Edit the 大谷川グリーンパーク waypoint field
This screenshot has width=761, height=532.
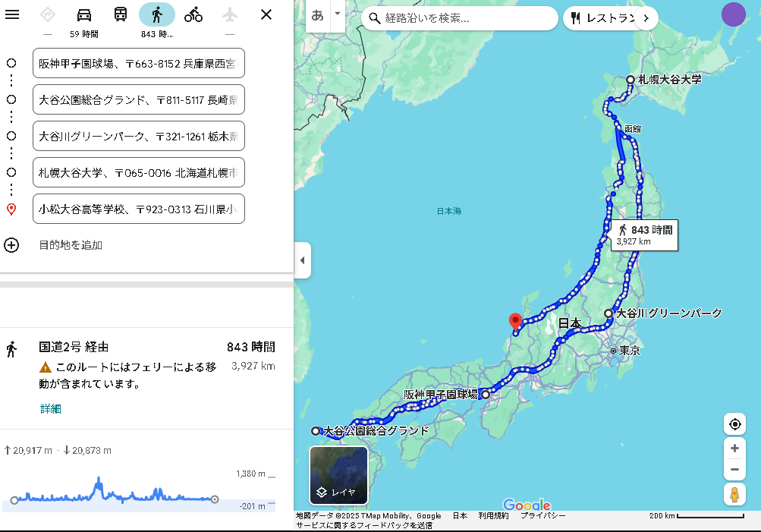tap(139, 136)
